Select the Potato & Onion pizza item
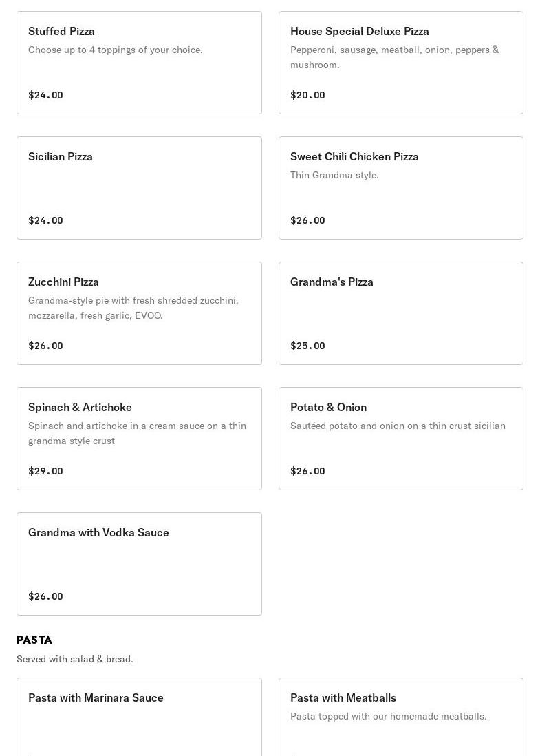This screenshot has width=540, height=756. [400, 439]
